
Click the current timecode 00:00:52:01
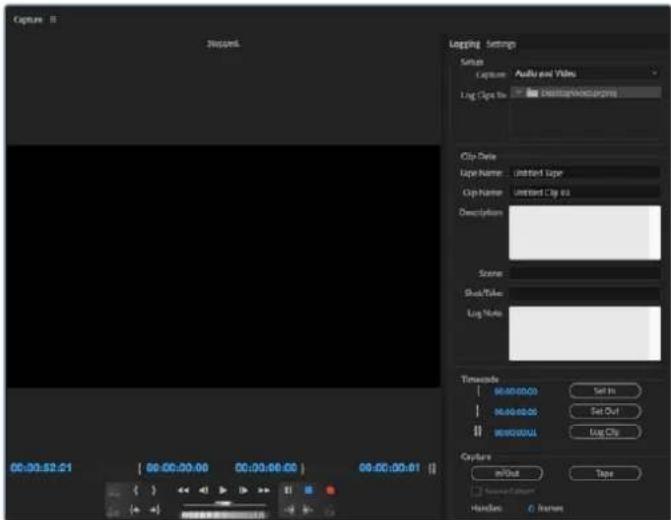(41, 467)
